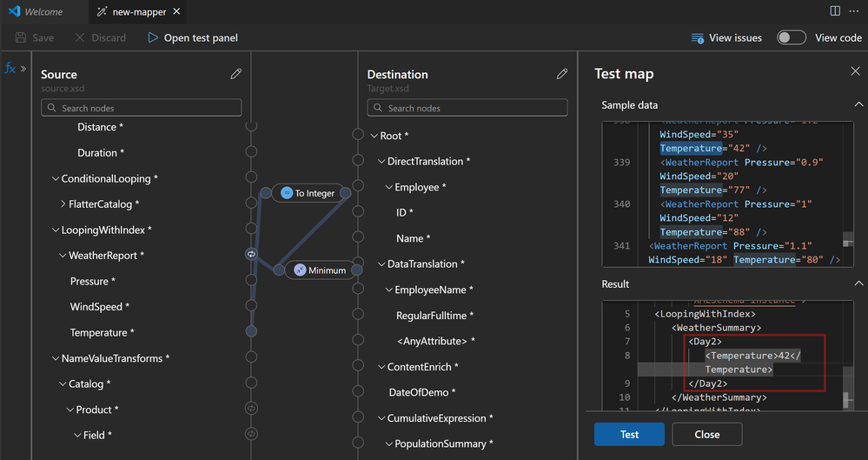Toggle the View code switch
The image size is (868, 460).
click(791, 37)
